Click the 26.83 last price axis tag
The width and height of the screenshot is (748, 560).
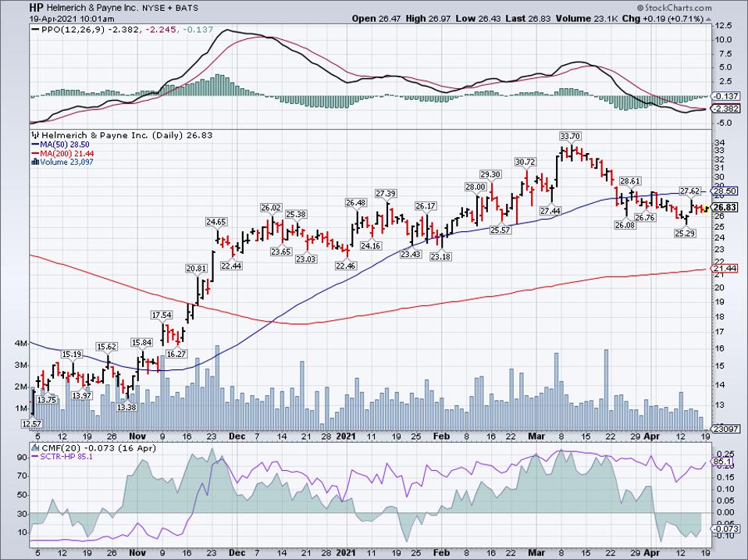[725, 208]
